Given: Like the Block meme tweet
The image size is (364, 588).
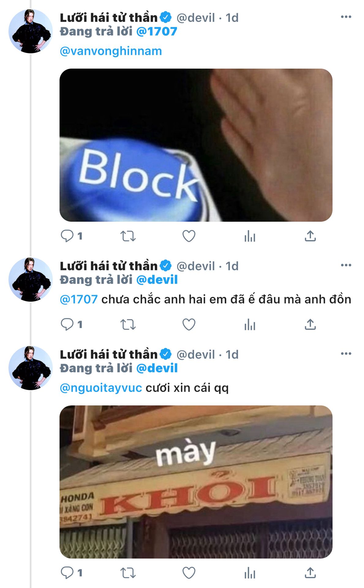Looking at the screenshot, I should [x=189, y=236].
